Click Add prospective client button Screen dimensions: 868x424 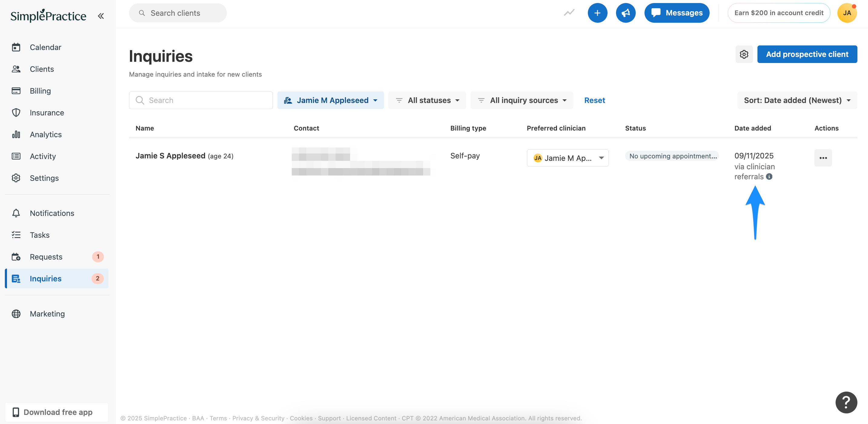[x=807, y=54]
